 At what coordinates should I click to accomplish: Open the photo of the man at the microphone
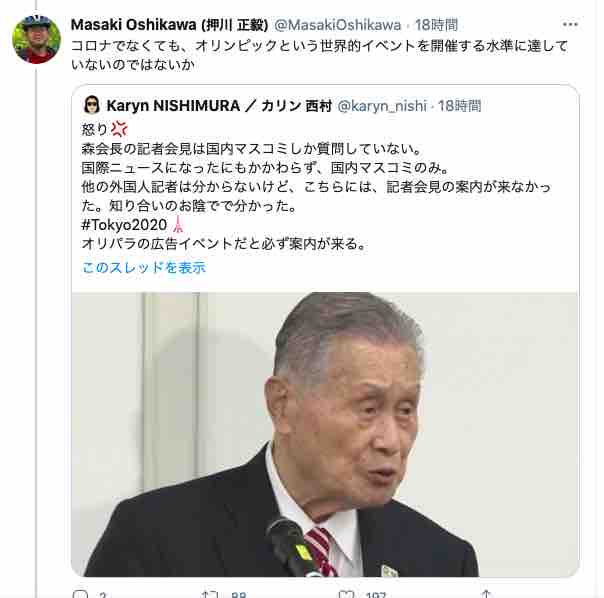(324, 434)
